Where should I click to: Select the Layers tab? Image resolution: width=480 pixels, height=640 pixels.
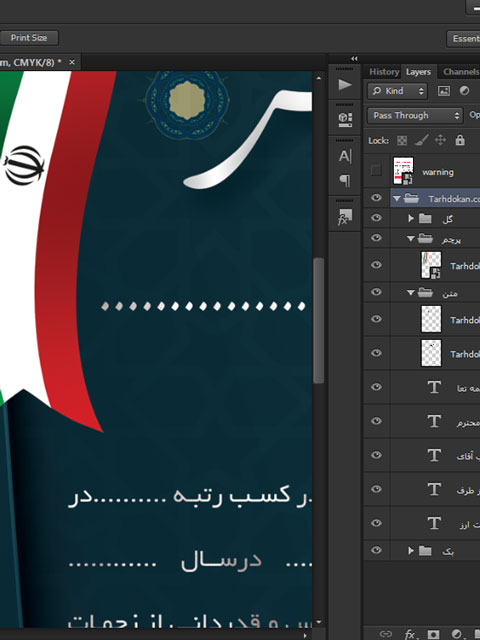[418, 72]
